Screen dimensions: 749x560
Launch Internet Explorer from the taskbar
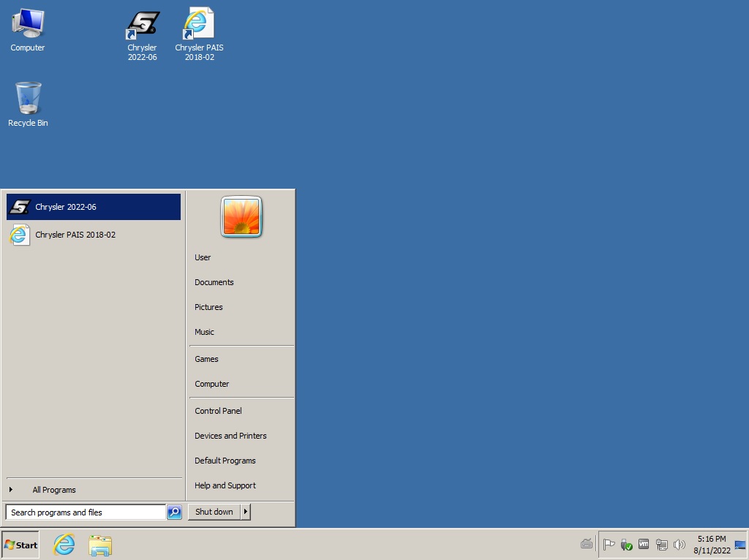[x=64, y=545]
